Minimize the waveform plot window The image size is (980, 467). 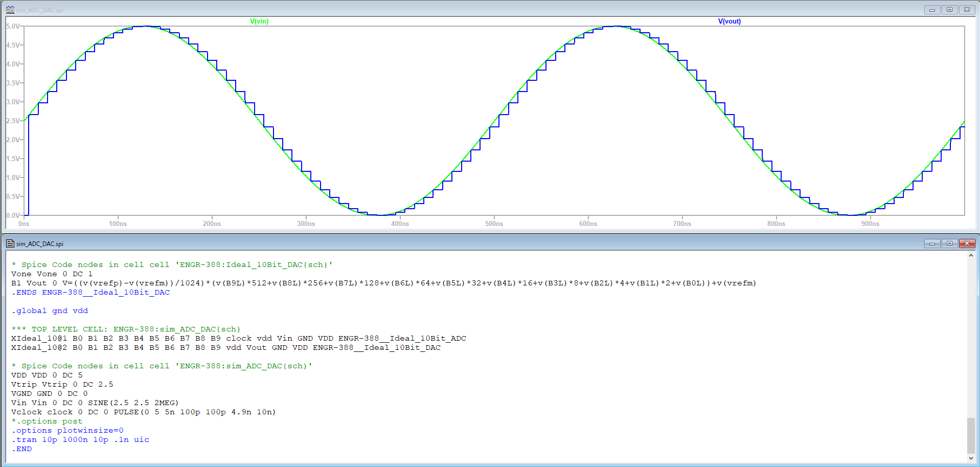pos(932,10)
